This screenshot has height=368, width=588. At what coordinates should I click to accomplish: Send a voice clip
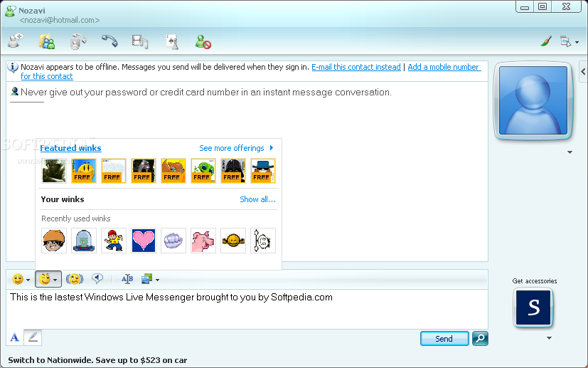[x=97, y=278]
